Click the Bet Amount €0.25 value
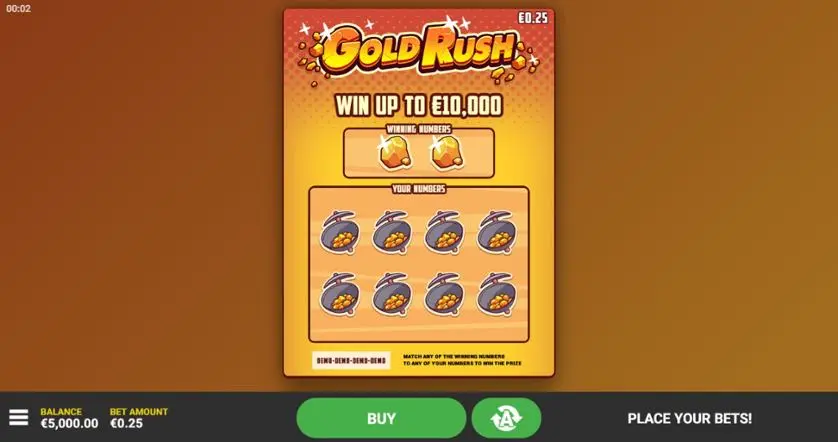This screenshot has height=442, width=838. click(127, 423)
